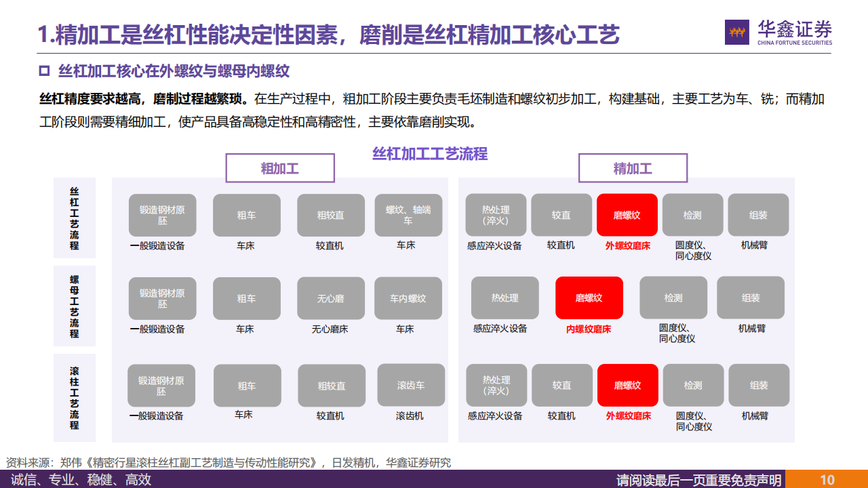Click the footer motto 诚信、专业、稳健、高效
The height and width of the screenshot is (488, 868).
click(81, 480)
